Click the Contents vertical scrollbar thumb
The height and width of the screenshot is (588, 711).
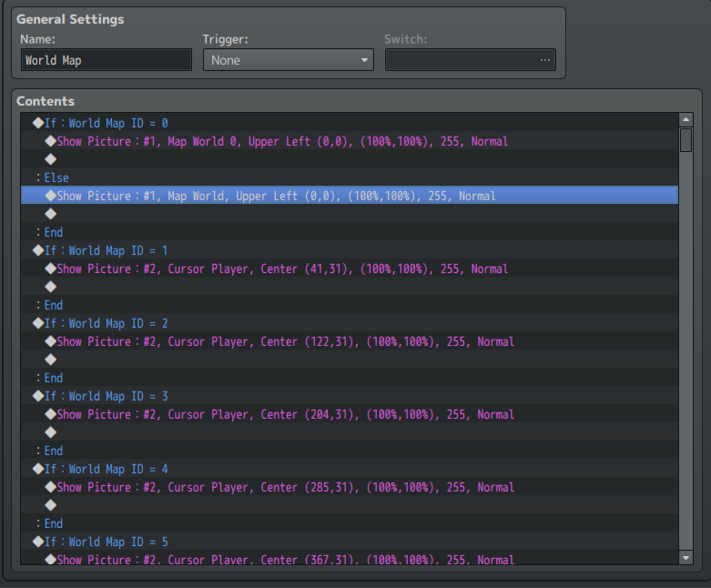tap(686, 139)
